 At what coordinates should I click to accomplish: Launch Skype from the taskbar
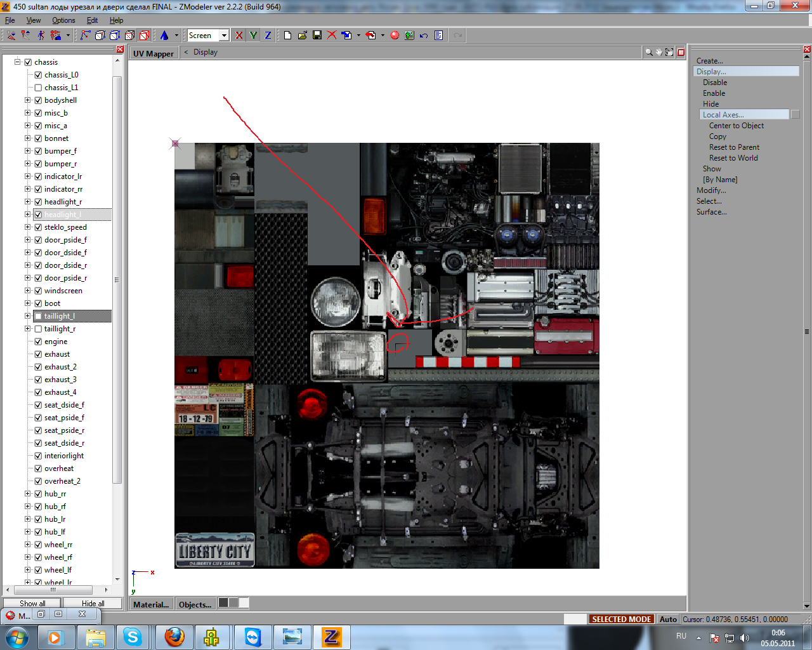(133, 637)
